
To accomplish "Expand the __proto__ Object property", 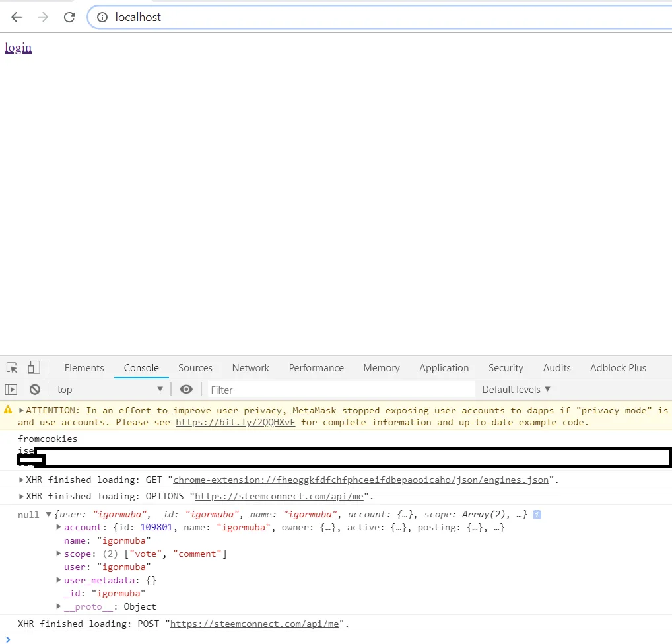I will coord(58,606).
